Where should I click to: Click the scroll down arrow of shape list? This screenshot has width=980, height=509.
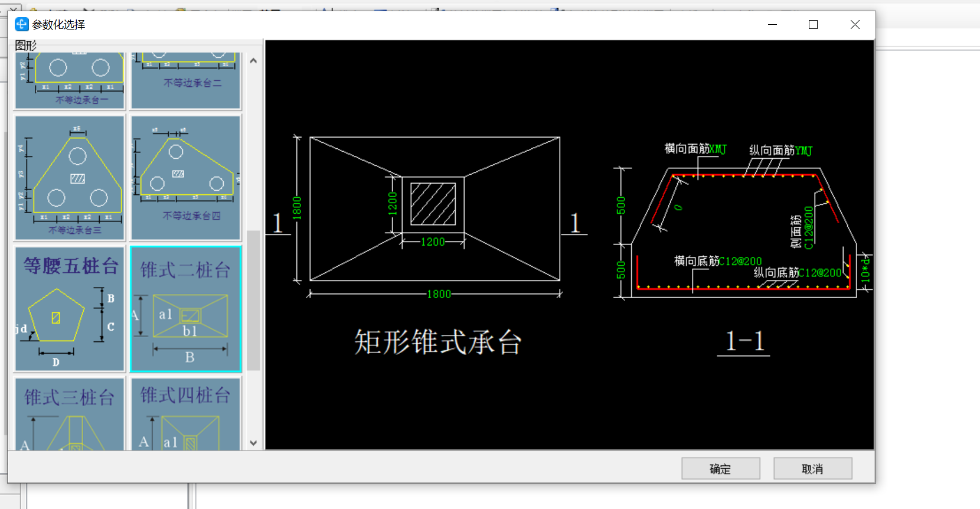click(x=253, y=443)
